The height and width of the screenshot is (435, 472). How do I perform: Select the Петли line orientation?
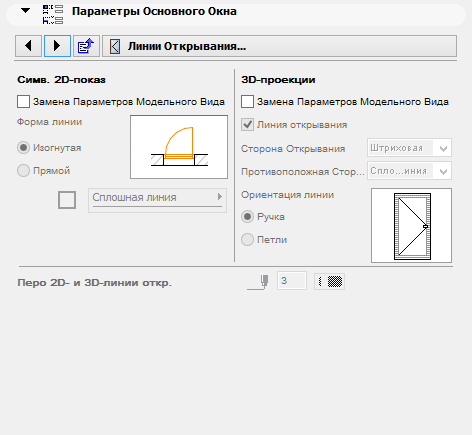tap(247, 240)
